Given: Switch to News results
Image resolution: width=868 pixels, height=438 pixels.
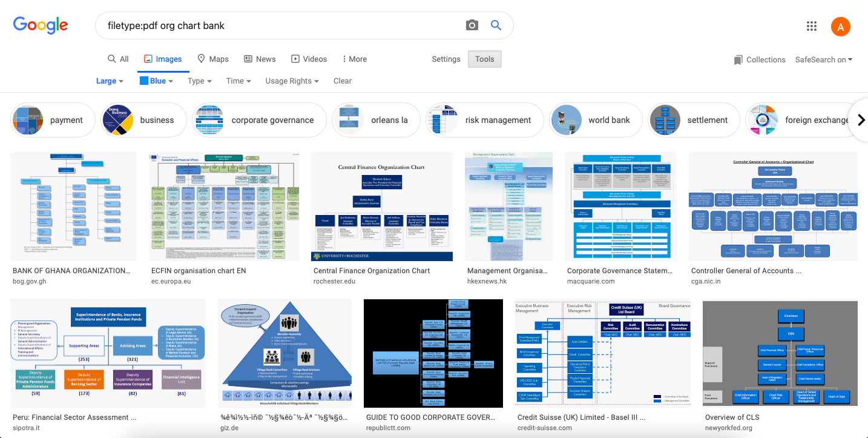Looking at the screenshot, I should (x=260, y=59).
